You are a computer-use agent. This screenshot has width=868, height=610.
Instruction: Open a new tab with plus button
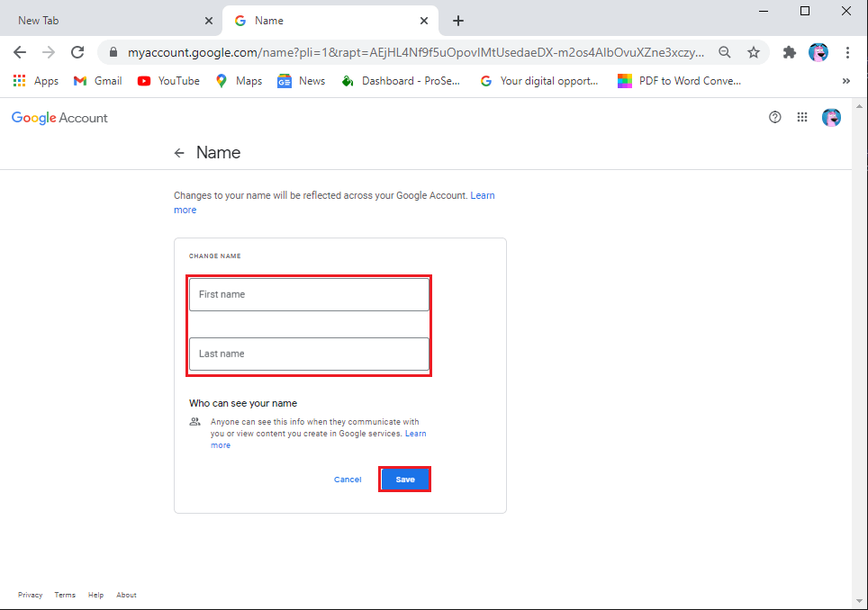[458, 20]
